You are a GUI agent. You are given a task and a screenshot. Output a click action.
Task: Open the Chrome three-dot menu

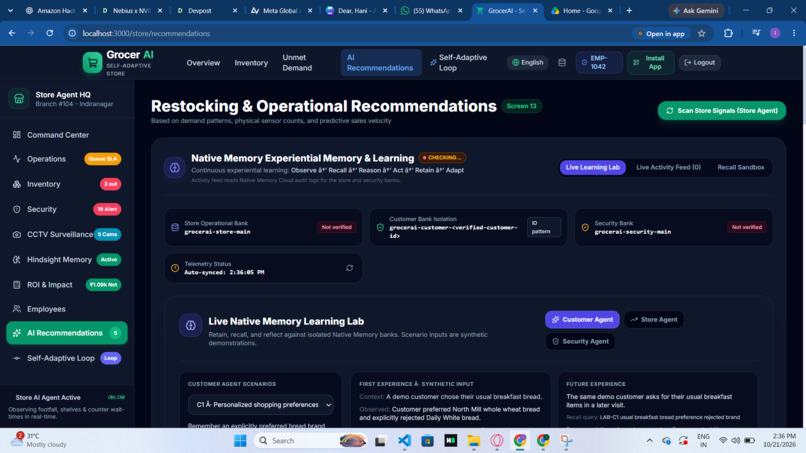pos(794,33)
